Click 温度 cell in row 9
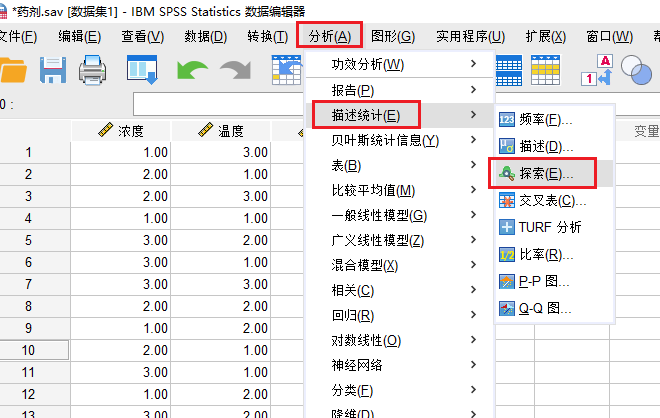The height and width of the screenshot is (418, 660). 221,328
